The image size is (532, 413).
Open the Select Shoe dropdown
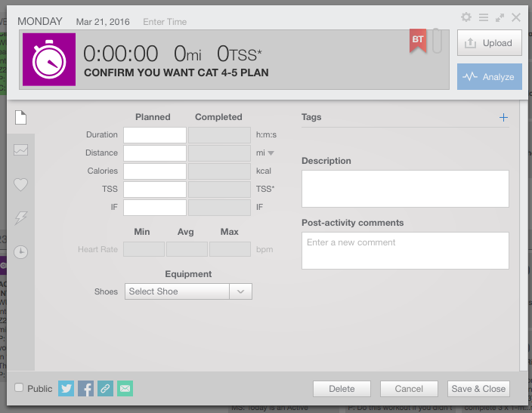click(x=188, y=291)
